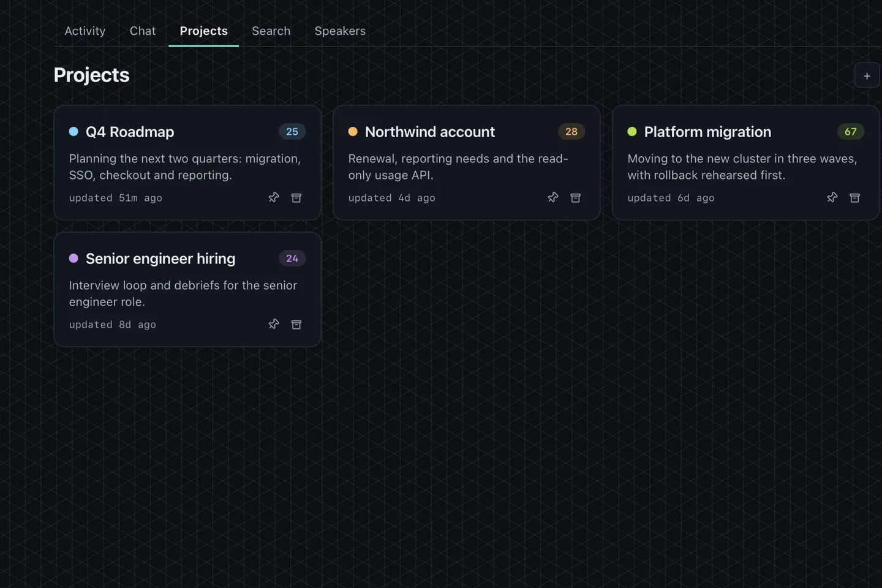Pin the Q4 Roadmap project
Viewport: 882px width, 588px height.
click(x=274, y=197)
